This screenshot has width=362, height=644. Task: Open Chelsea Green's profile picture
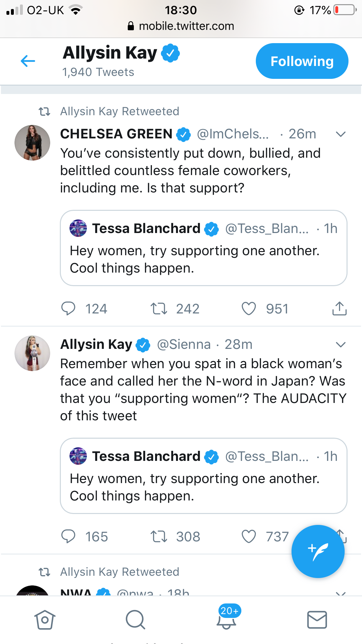pos(32,143)
